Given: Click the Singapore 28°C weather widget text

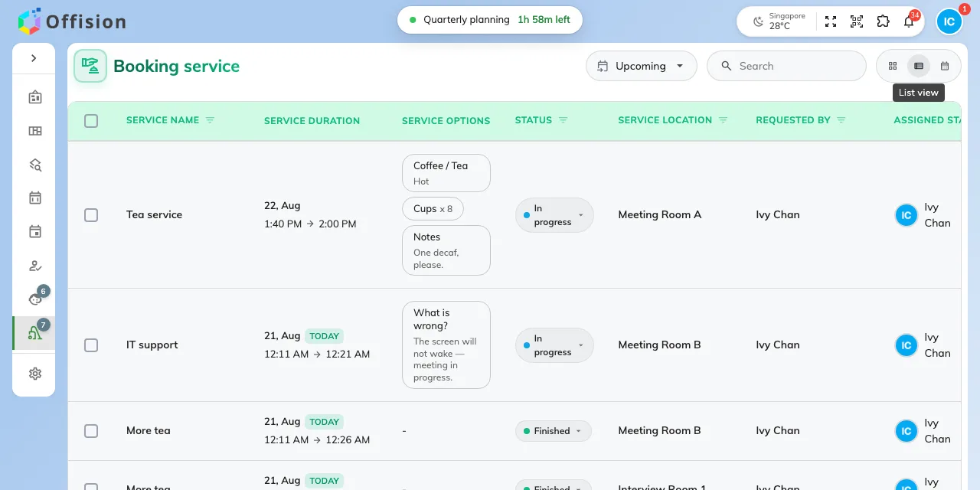Looking at the screenshot, I should click(x=787, y=21).
